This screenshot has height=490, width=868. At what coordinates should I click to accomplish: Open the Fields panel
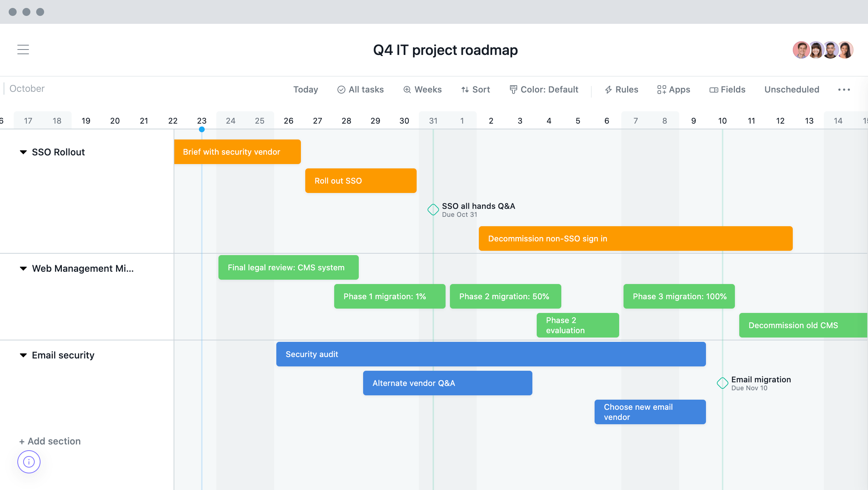pyautogui.click(x=728, y=89)
